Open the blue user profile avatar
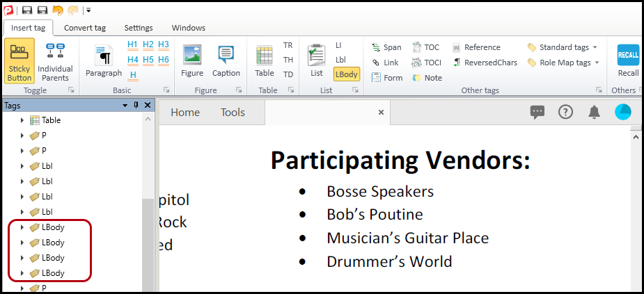 click(622, 112)
